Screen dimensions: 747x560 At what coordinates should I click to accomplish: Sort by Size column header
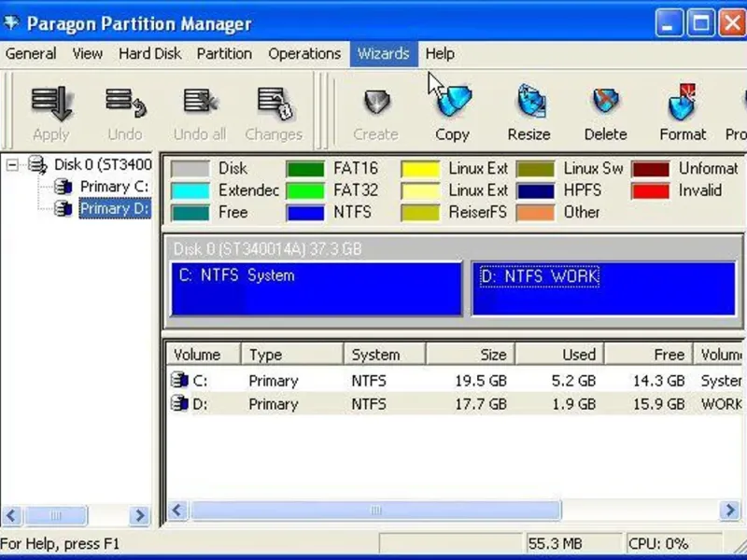pyautogui.click(x=471, y=355)
